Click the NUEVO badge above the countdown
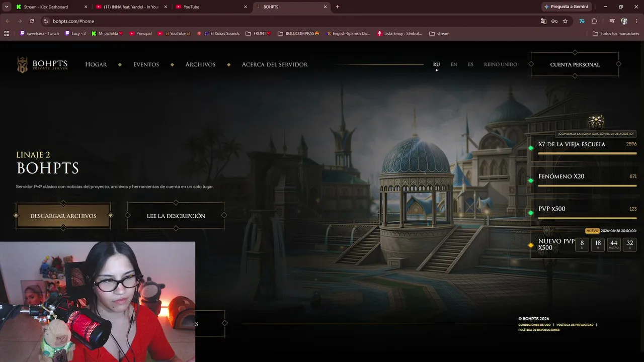644x362 pixels. tap(592, 231)
